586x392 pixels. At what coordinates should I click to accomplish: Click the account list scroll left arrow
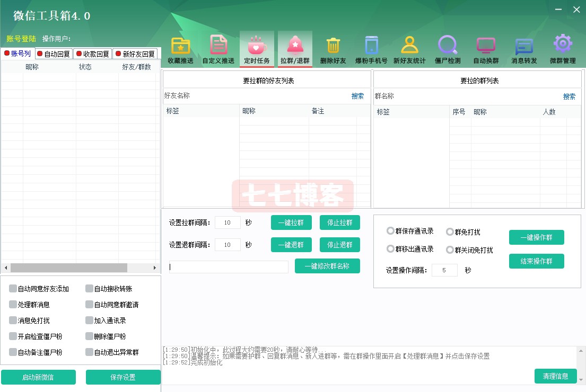[6, 268]
